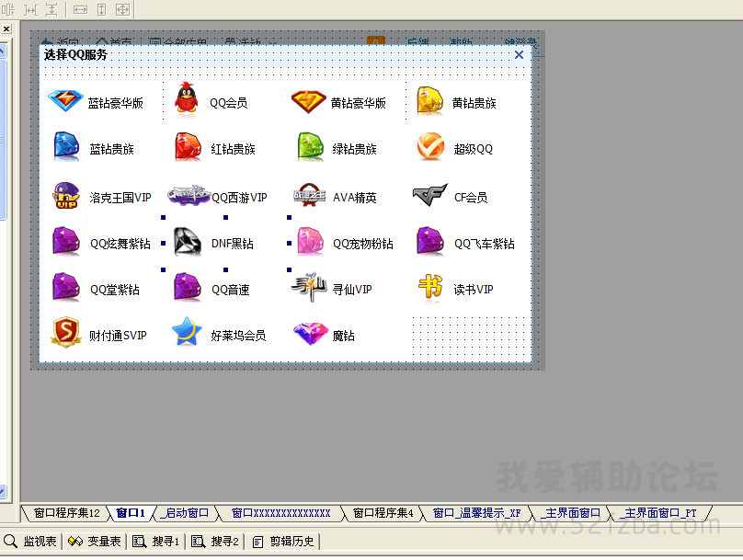This screenshot has height=560, width=743.
Task: Click the 蓝钻贵族 blue gem icon
Action: pyautogui.click(x=66, y=147)
